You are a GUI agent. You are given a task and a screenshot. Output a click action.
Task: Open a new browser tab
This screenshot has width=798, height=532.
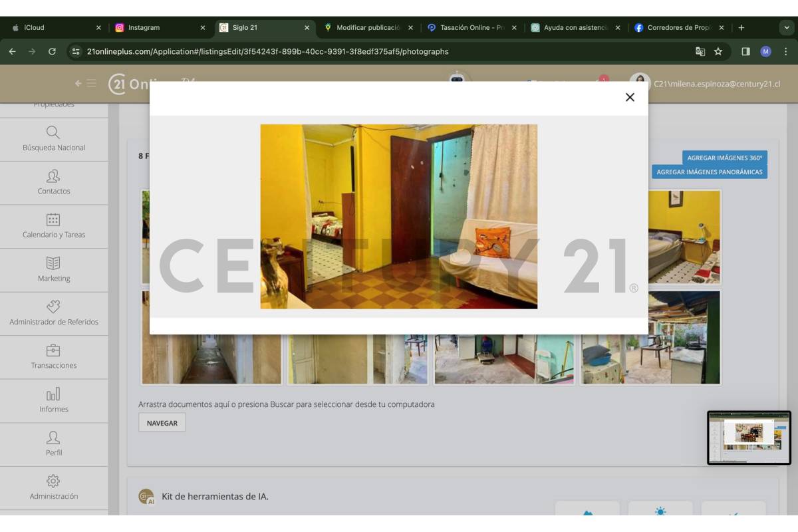point(741,28)
